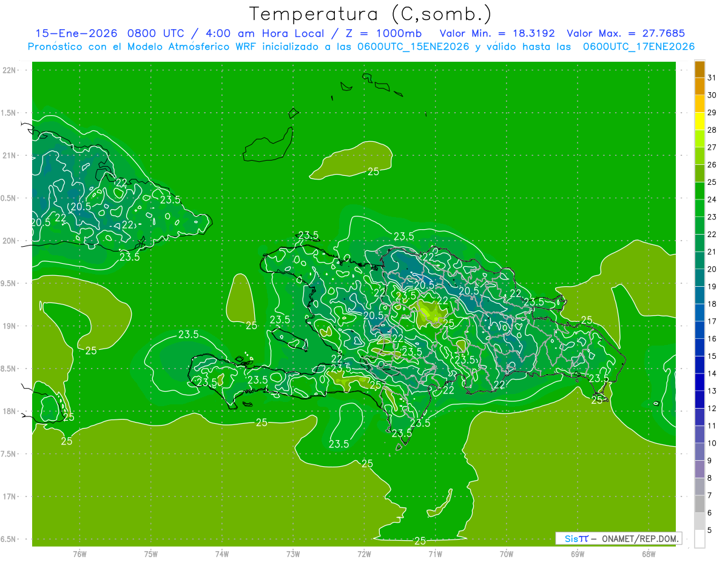Viewport: 728px width, 562px height.
Task: Click the '69W' longitude axis label
Action: (x=578, y=554)
